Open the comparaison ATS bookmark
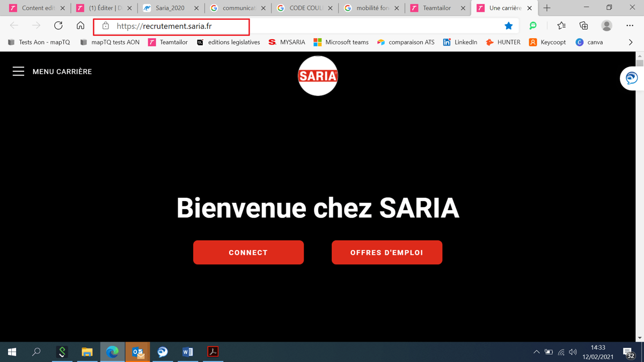 [x=406, y=42]
